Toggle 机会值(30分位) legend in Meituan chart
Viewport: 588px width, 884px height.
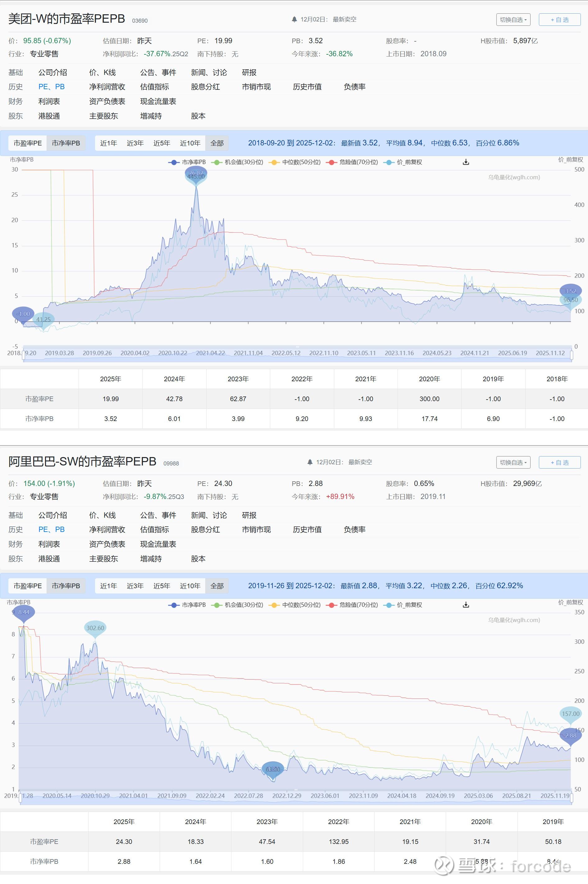[237, 162]
